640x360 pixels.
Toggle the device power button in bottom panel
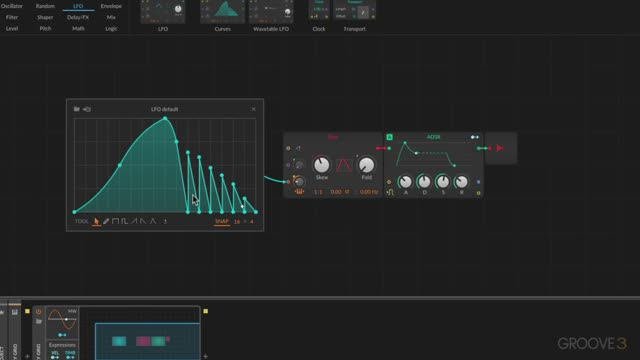(x=38, y=312)
